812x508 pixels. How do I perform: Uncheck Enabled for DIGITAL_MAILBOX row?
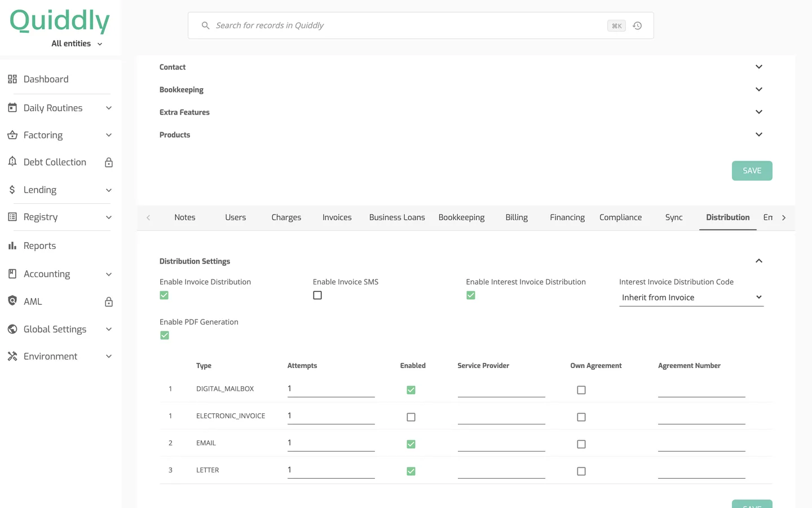click(411, 390)
